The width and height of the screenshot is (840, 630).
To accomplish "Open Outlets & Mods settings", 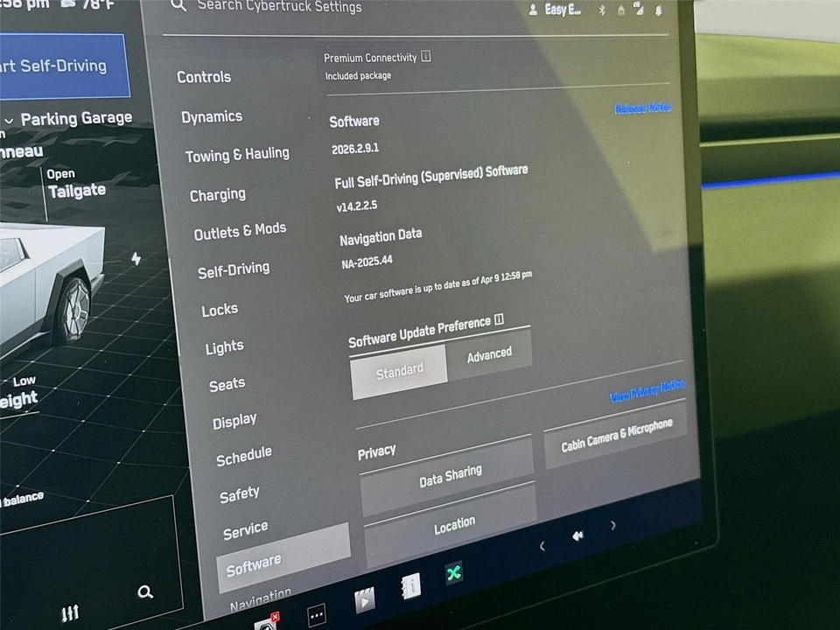I will coord(240,232).
